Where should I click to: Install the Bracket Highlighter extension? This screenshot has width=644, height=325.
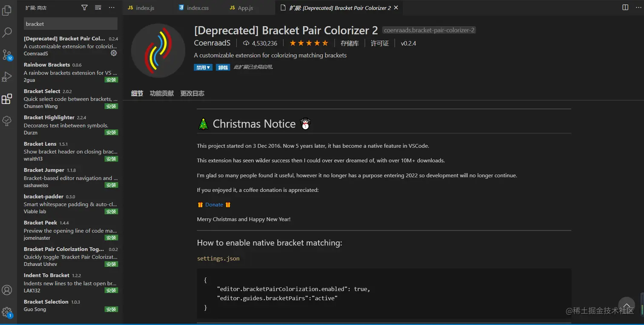click(x=112, y=132)
